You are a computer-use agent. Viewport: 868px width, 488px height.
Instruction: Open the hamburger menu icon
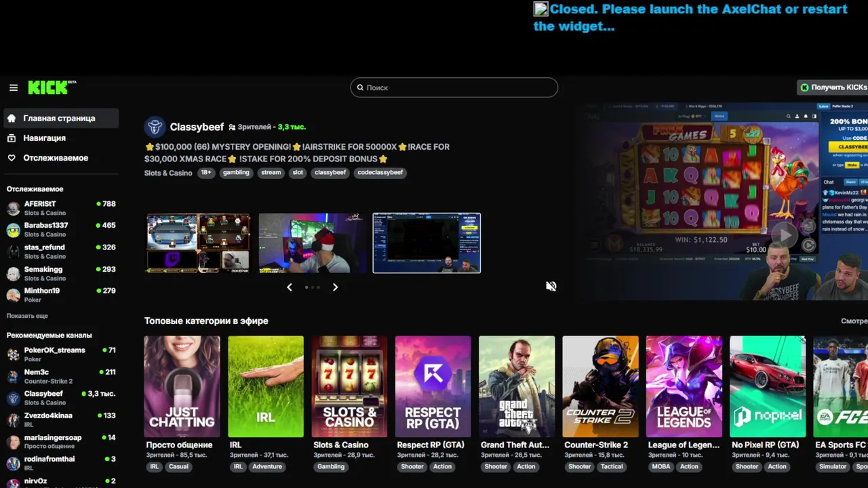[x=13, y=87]
